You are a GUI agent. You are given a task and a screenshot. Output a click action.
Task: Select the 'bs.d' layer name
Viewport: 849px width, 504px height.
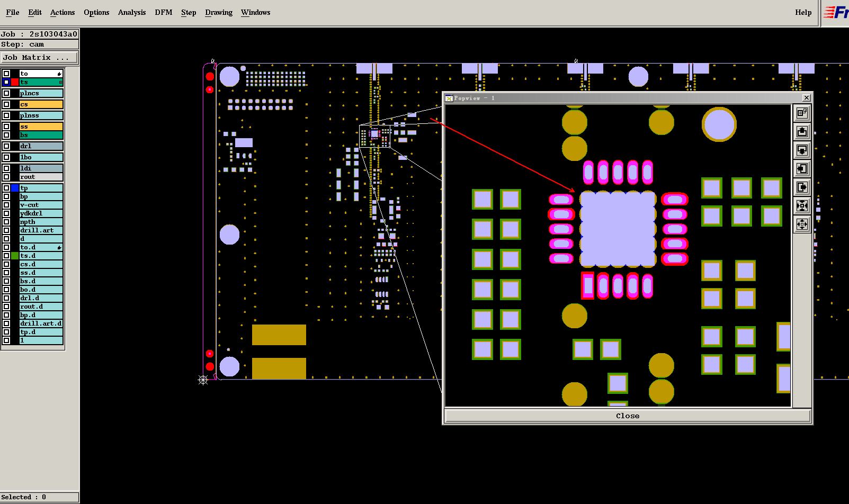[41, 281]
